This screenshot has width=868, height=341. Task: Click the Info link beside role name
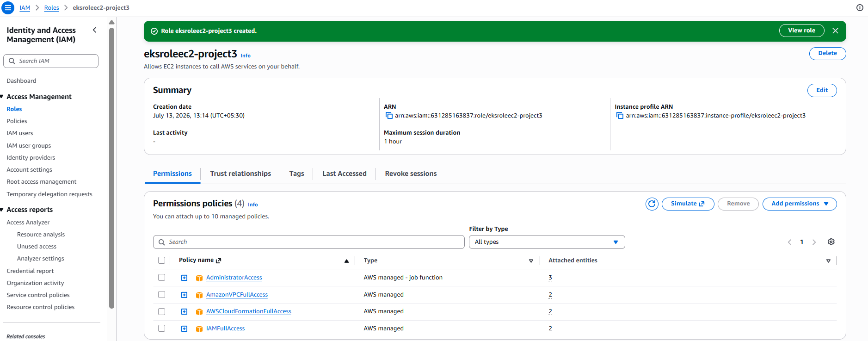click(x=246, y=56)
